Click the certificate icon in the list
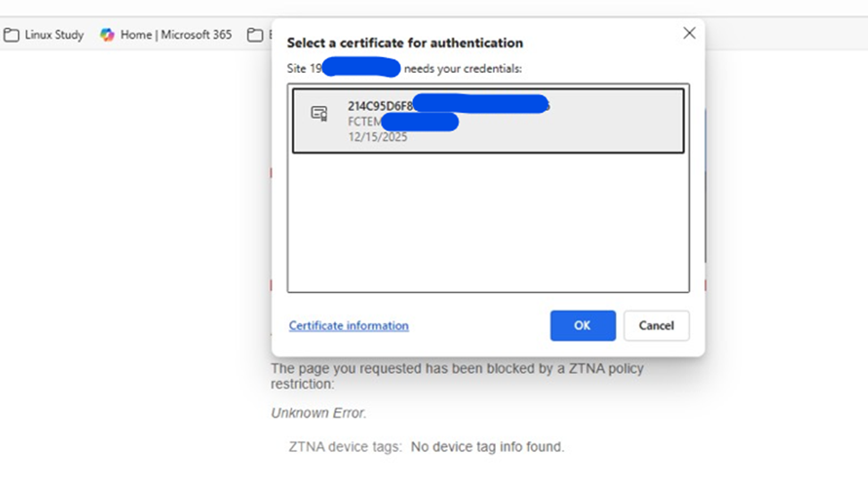The height and width of the screenshot is (493, 868). tap(319, 113)
